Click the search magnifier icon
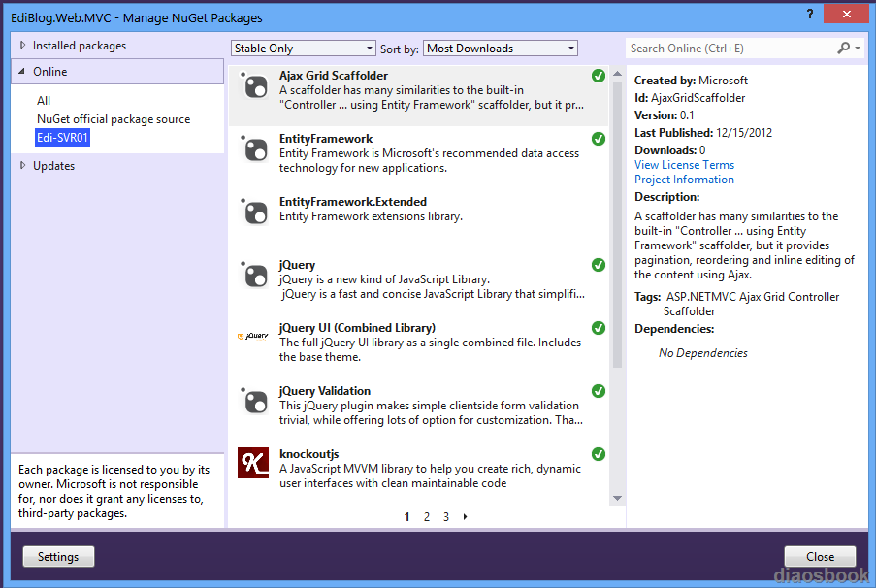The width and height of the screenshot is (876, 588). click(x=843, y=49)
